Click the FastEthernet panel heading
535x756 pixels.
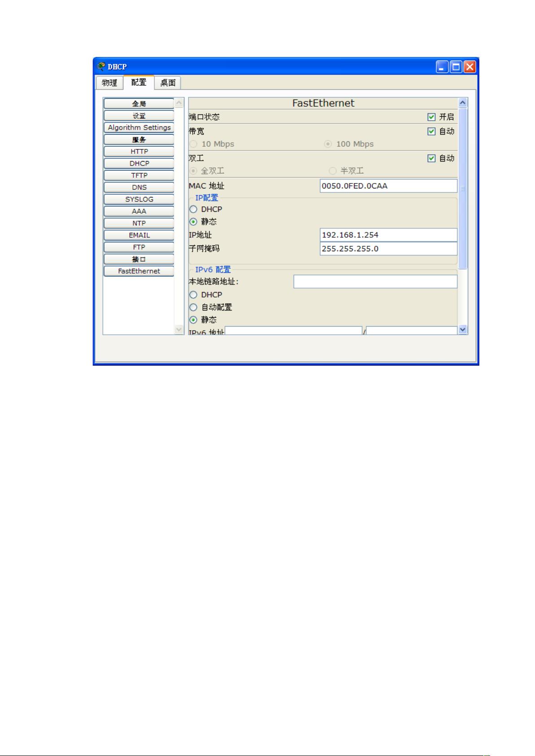[323, 103]
